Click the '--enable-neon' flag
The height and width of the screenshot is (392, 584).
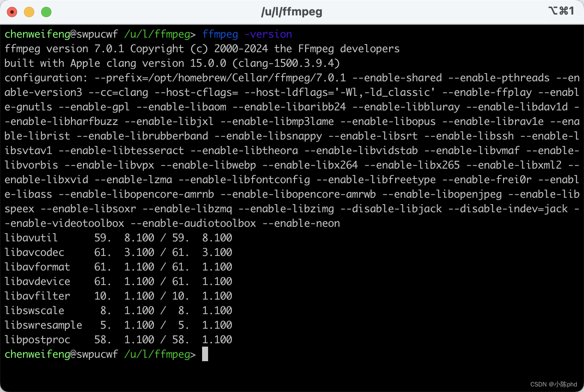point(301,223)
